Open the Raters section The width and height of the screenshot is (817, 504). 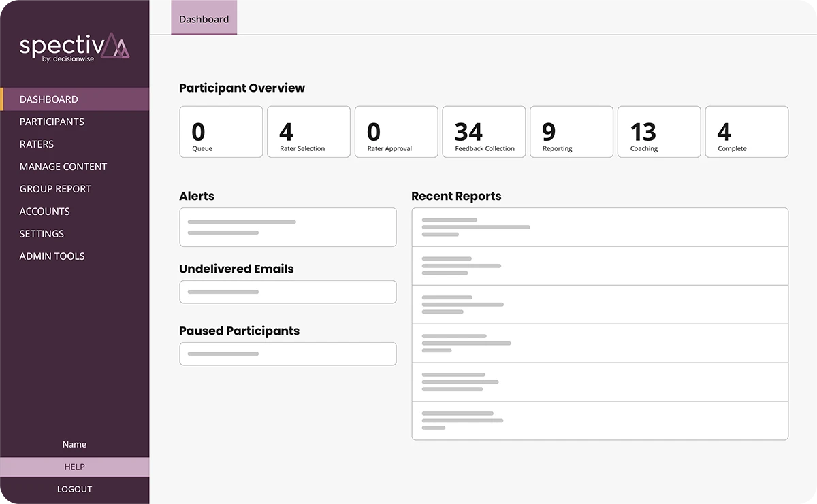tap(37, 144)
